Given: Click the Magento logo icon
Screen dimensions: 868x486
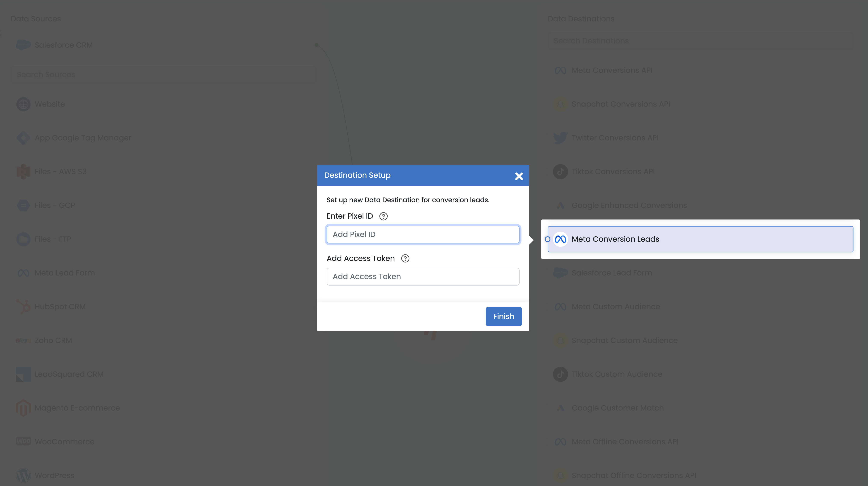Looking at the screenshot, I should point(23,408).
